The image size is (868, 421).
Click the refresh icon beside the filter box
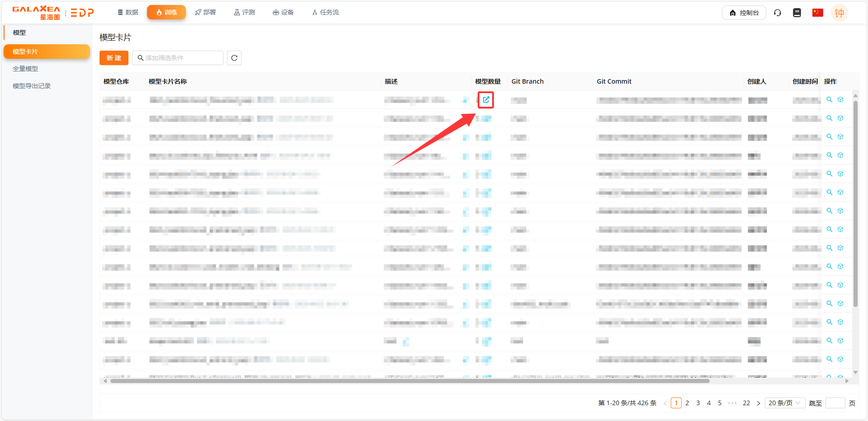tap(234, 58)
